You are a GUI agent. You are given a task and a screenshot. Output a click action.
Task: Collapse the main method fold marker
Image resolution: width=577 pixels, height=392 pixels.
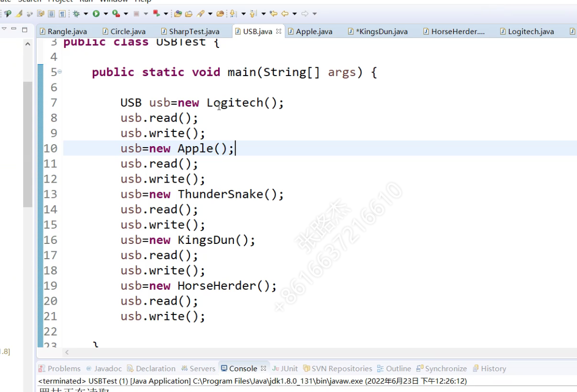pyautogui.click(x=60, y=72)
